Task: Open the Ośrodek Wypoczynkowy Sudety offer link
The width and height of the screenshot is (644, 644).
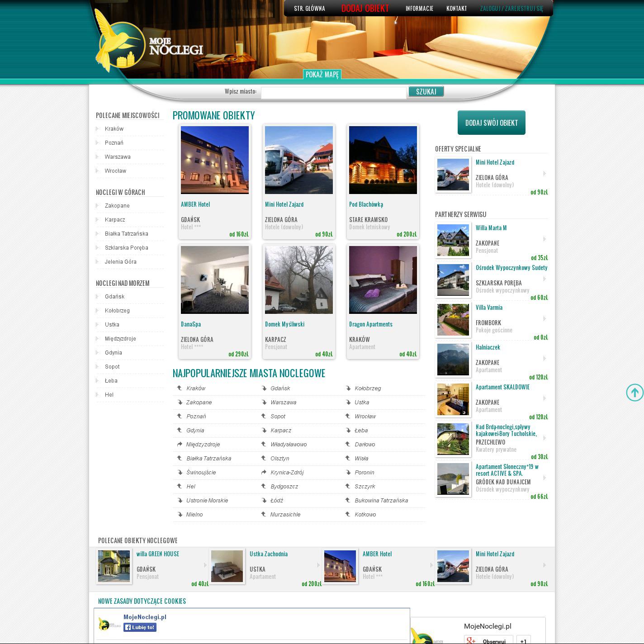Action: (511, 268)
